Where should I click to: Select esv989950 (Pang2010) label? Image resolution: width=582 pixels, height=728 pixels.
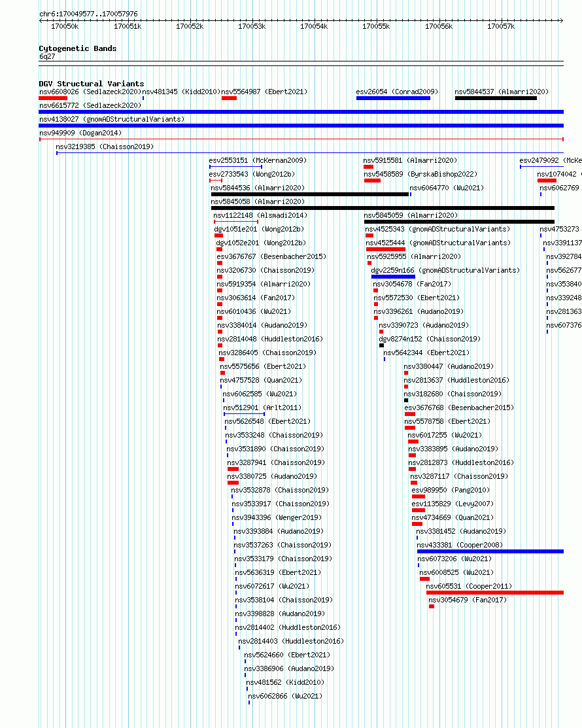pyautogui.click(x=451, y=491)
